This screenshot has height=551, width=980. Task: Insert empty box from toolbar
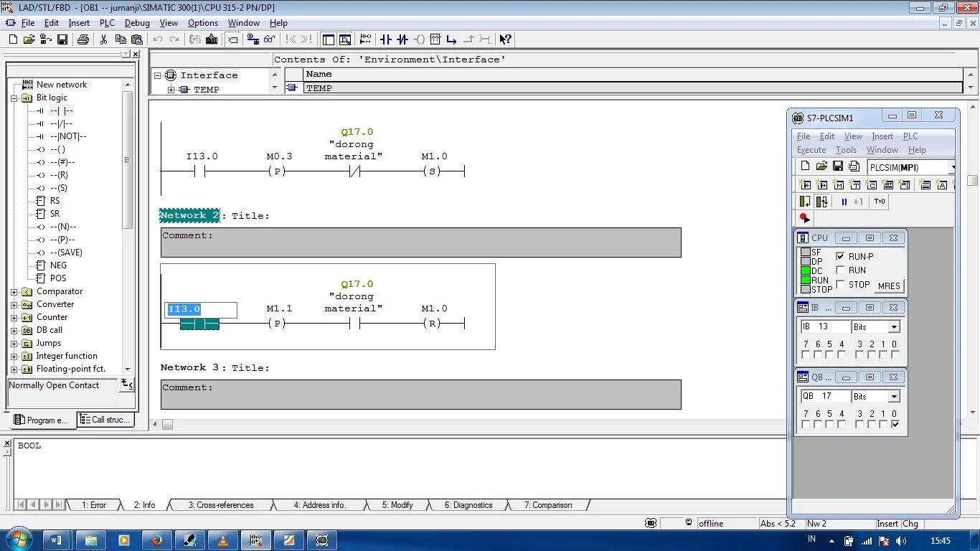(x=435, y=39)
